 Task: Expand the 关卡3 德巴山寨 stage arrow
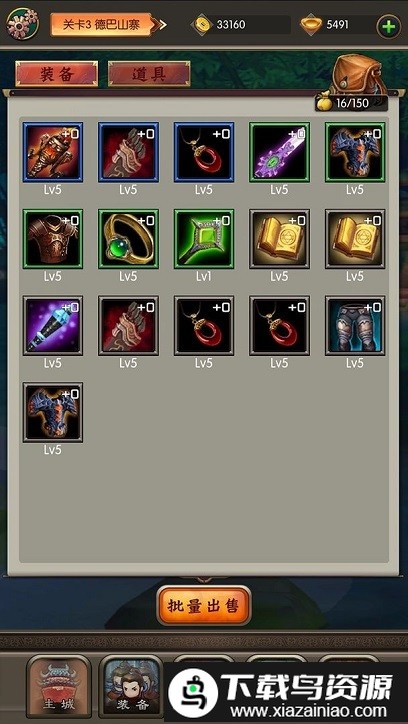161,24
